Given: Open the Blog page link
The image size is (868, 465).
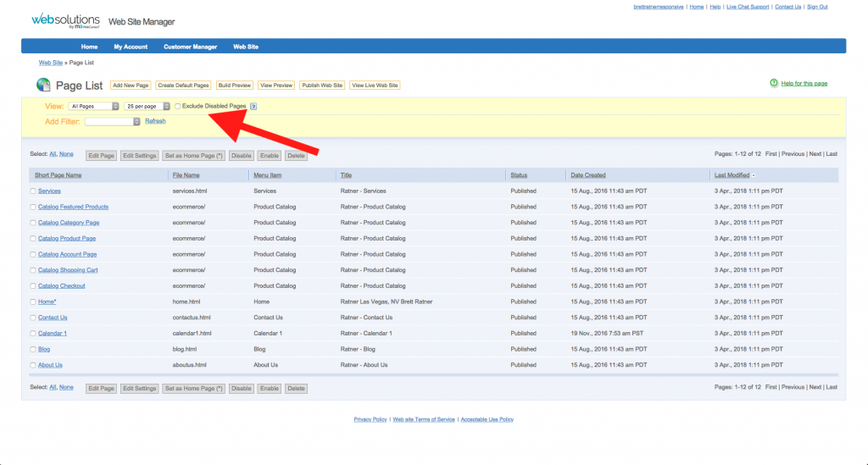Looking at the screenshot, I should [x=44, y=350].
